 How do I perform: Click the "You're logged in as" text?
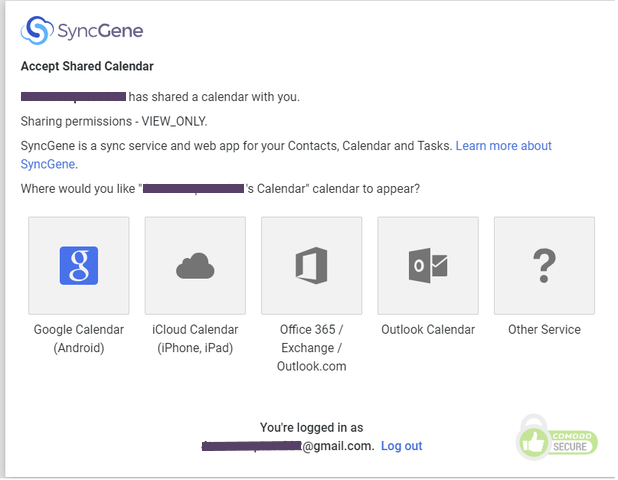[311, 428]
